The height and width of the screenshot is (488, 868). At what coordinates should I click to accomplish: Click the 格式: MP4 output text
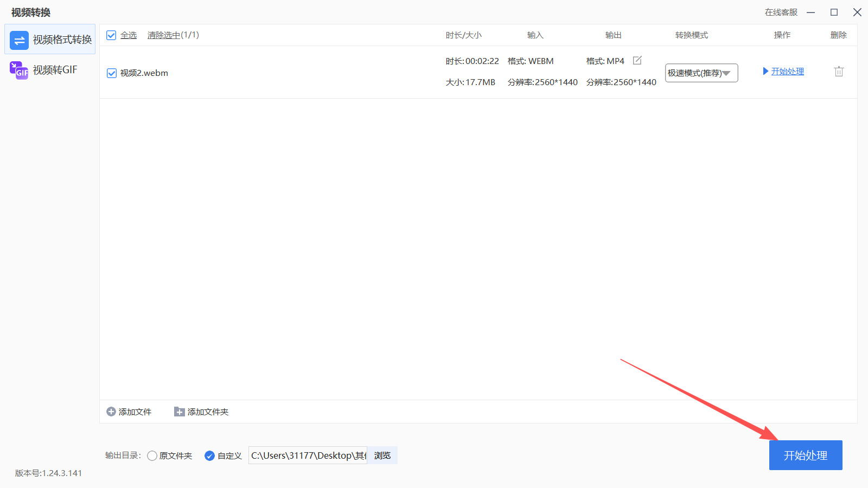click(605, 61)
